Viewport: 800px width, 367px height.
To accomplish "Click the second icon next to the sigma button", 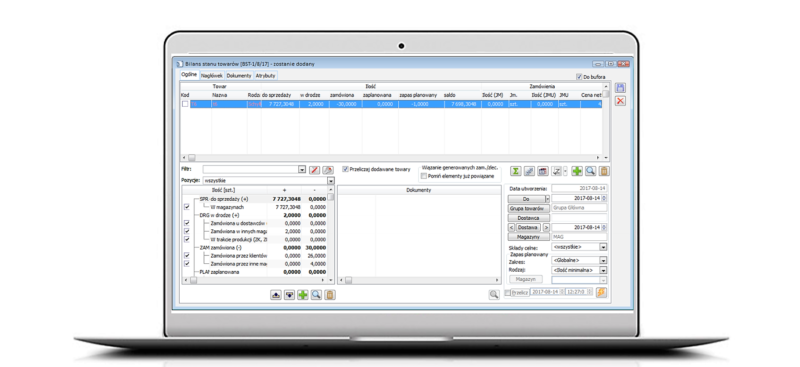I will 530,171.
